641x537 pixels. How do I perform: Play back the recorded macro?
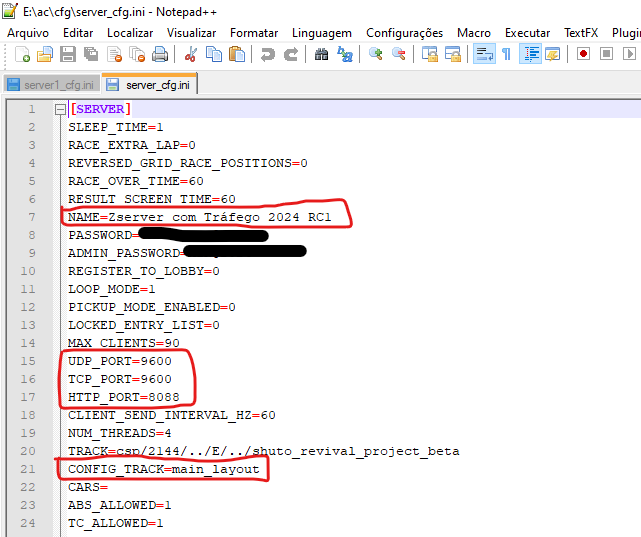(629, 54)
